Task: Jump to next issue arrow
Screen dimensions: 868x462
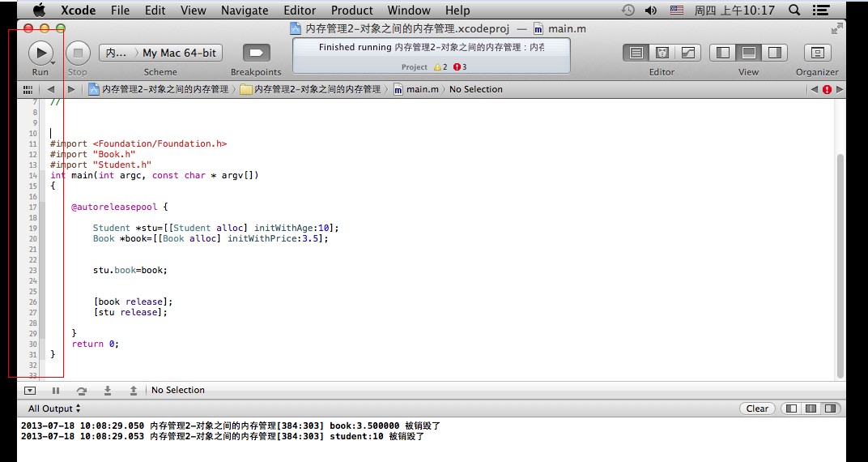Action: pos(840,89)
